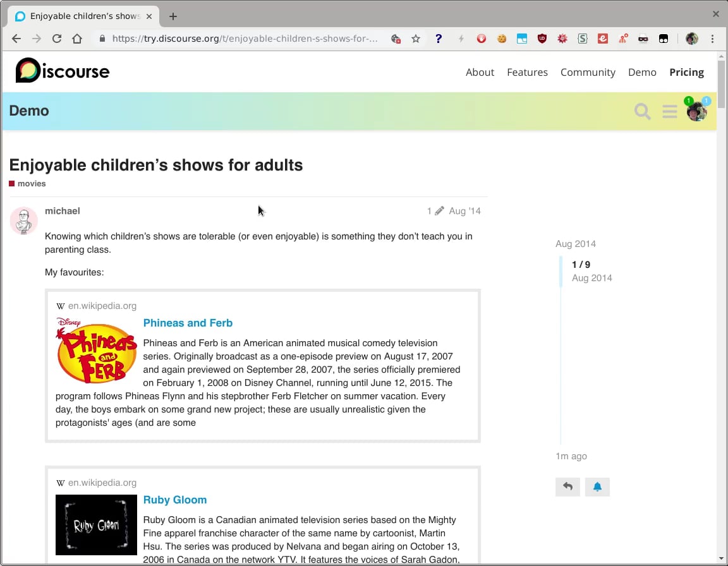Click the timeline scroller handle

(x=561, y=272)
